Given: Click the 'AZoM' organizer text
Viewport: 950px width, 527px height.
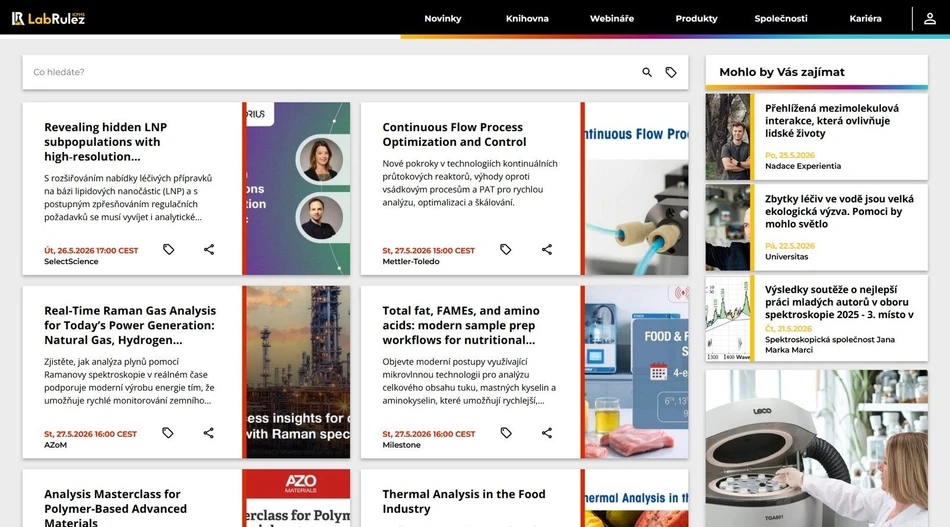Looking at the screenshot, I should (x=55, y=445).
